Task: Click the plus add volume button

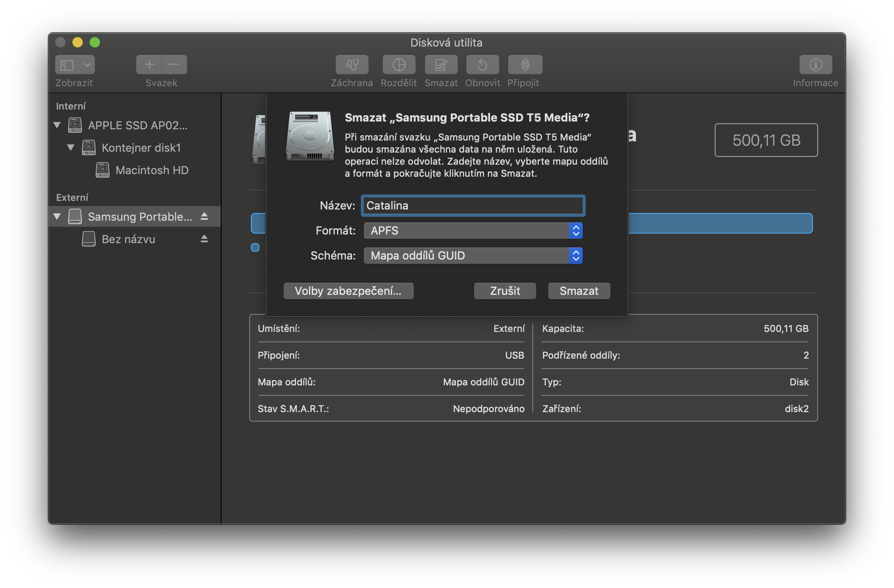Action: (149, 65)
